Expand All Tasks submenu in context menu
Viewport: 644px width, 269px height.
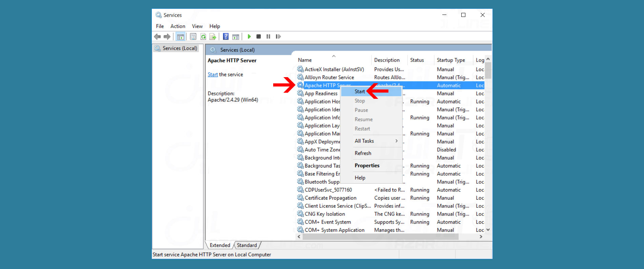pos(371,141)
